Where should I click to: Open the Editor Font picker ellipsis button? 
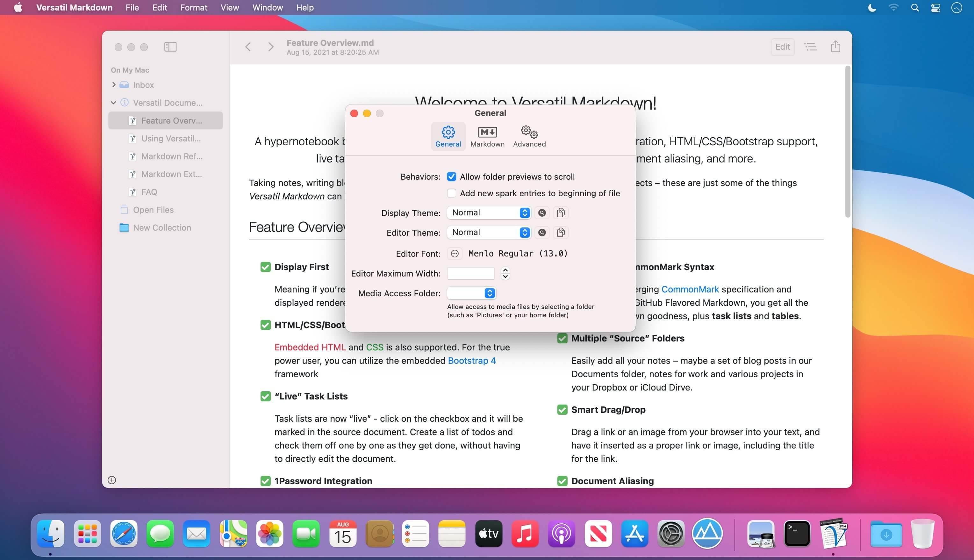[455, 254]
